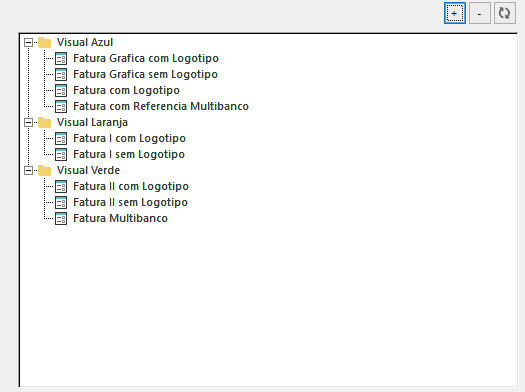Select Fatura com Referencia Multibanco item

point(161,106)
